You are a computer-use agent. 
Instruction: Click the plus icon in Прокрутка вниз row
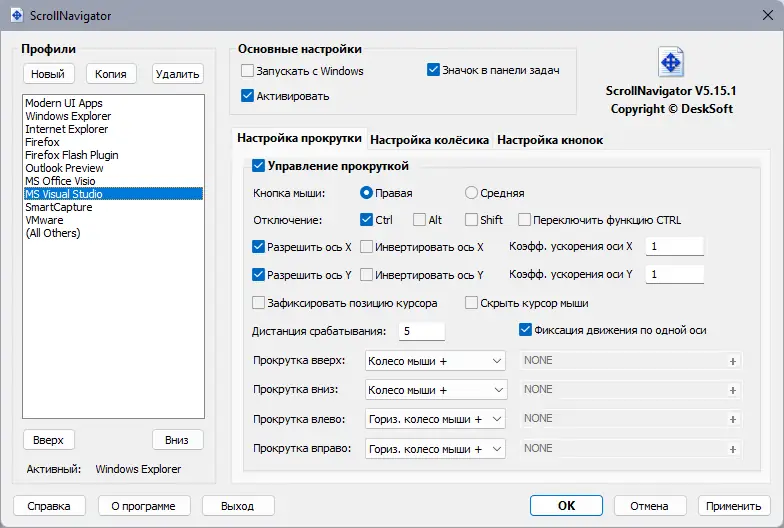[732, 390]
